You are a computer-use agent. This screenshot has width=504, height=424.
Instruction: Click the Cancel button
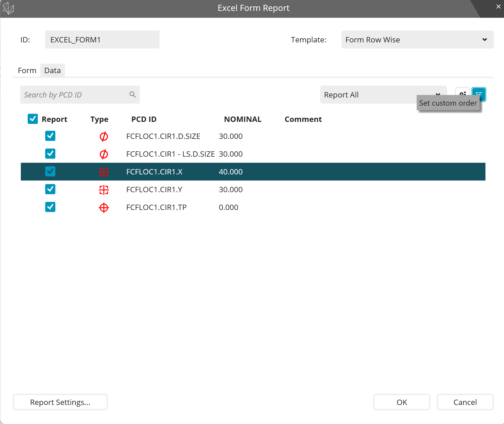[465, 402]
